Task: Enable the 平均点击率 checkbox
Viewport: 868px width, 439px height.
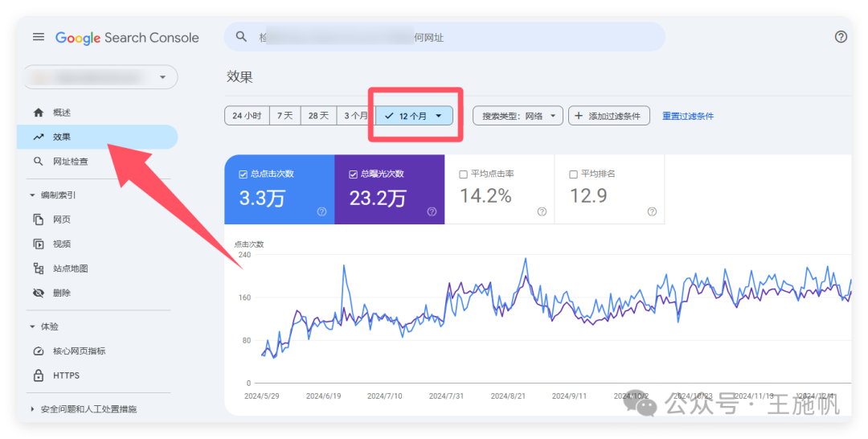Action: coord(464,174)
